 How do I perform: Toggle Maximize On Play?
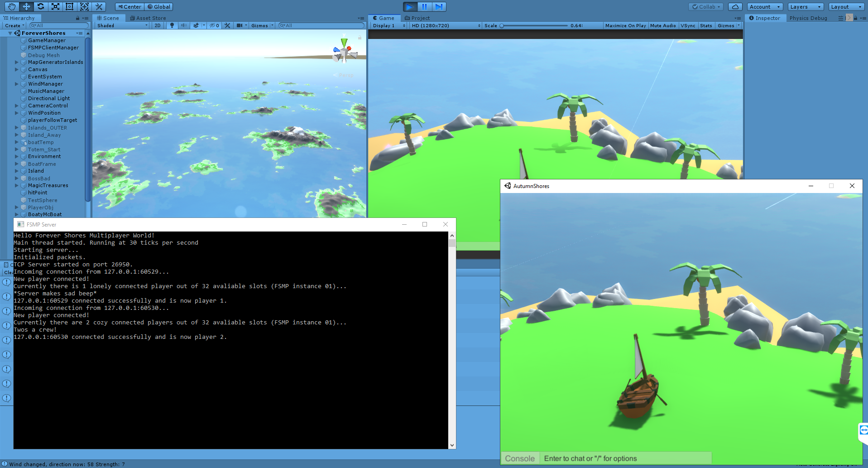[x=625, y=25]
